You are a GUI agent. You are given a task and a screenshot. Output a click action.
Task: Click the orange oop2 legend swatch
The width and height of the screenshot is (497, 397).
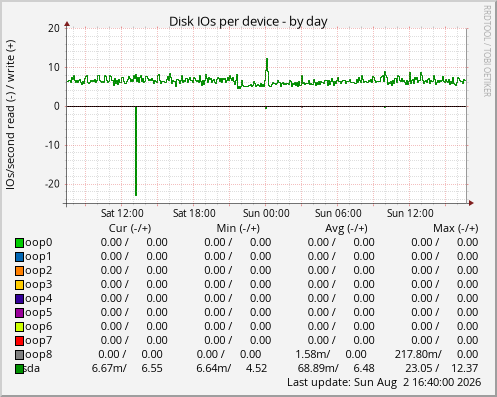point(19,271)
